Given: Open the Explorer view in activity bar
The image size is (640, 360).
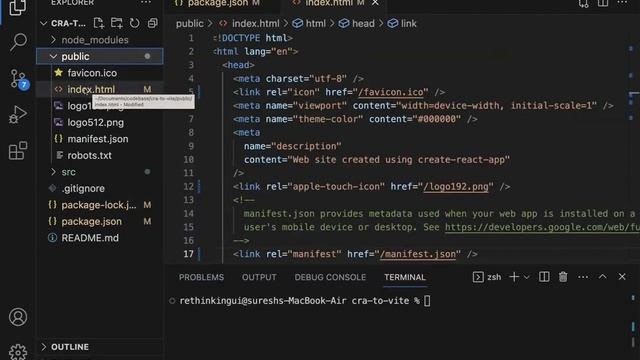Looking at the screenshot, I should 18,7.
